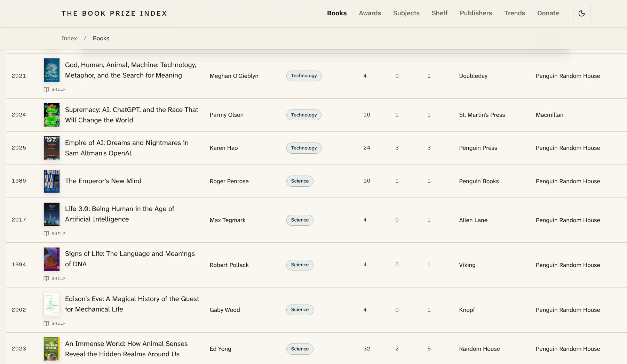The width and height of the screenshot is (627, 364).
Task: View the Trends page
Action: tap(515, 13)
